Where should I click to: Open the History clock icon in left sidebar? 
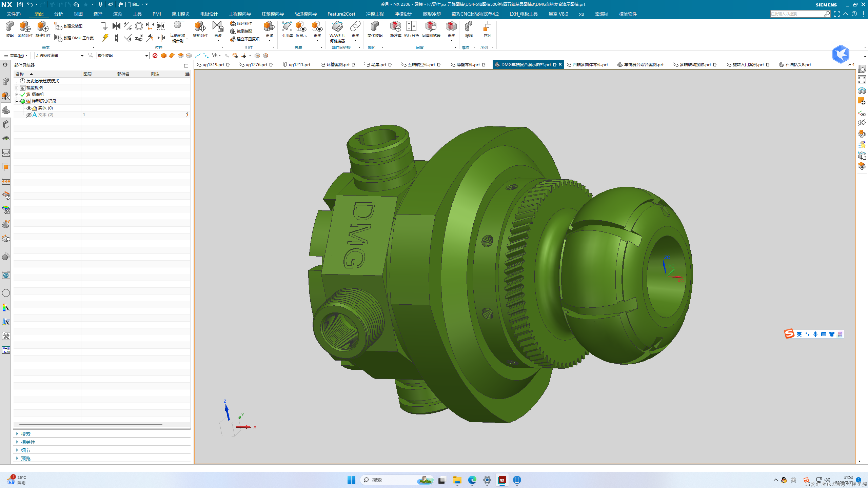pyautogui.click(x=6, y=293)
